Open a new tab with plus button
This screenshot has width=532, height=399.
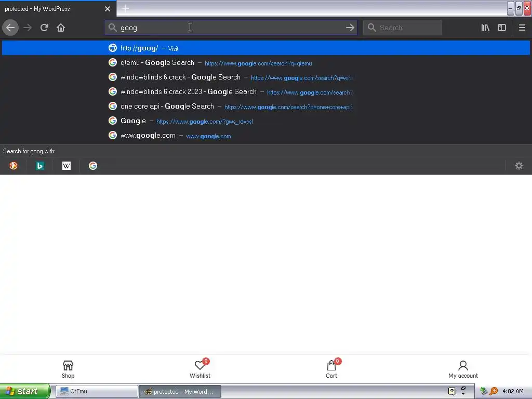125,8
